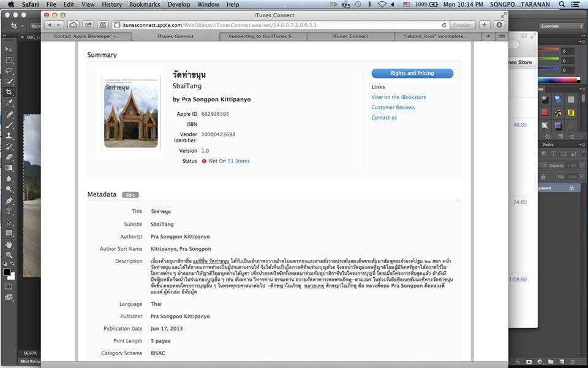Select the Eraser tool in Photoshop
The height and width of the screenshot is (368, 588).
coord(9,157)
